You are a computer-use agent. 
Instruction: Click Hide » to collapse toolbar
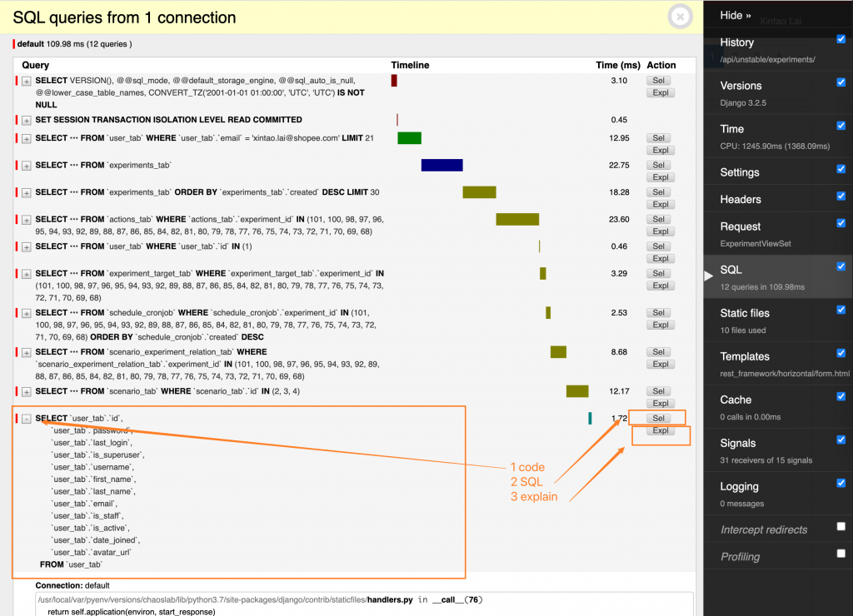coord(735,15)
